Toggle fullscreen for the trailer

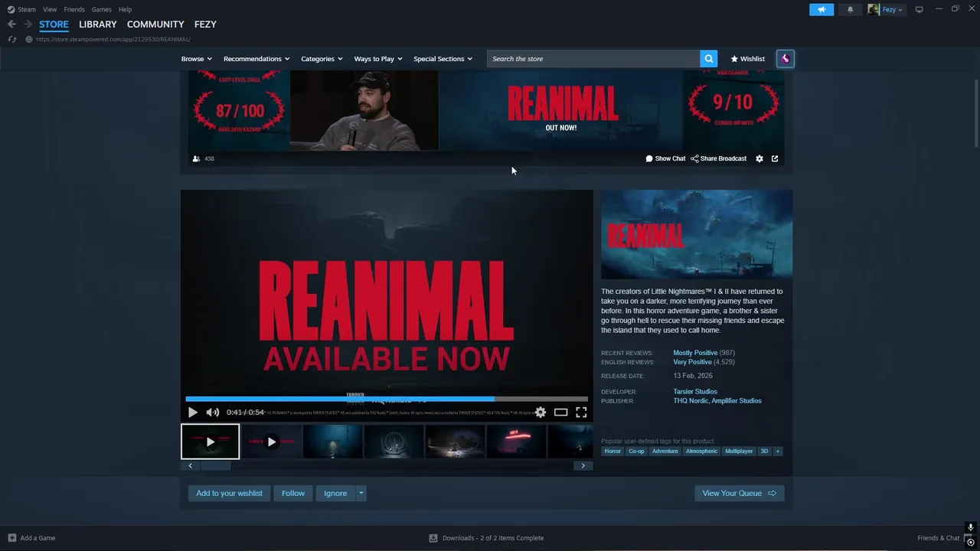coord(581,412)
